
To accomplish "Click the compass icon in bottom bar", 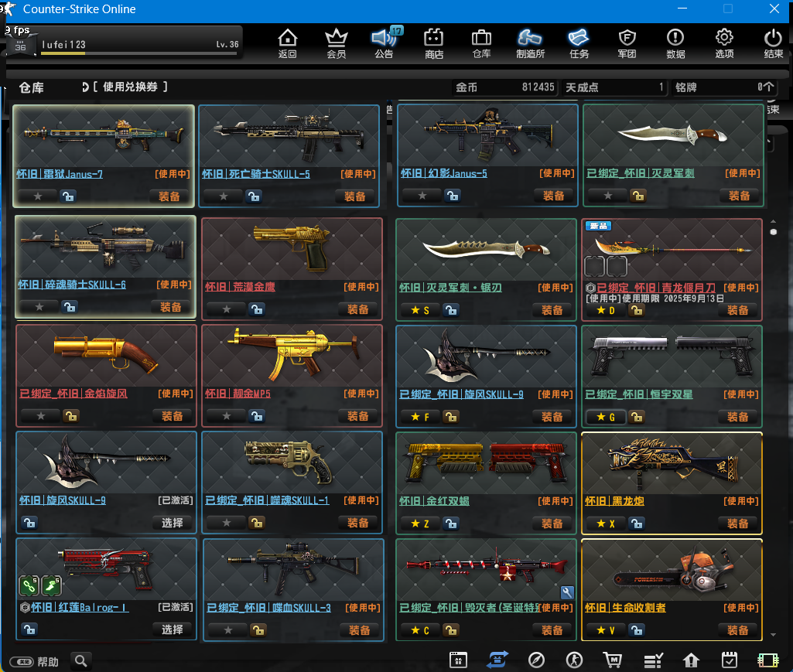I will 536,660.
